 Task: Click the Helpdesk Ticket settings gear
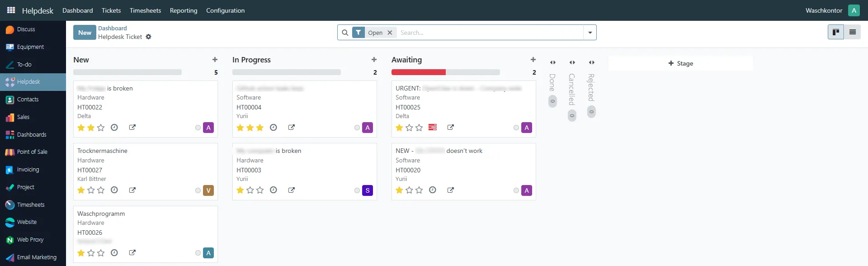tap(148, 37)
